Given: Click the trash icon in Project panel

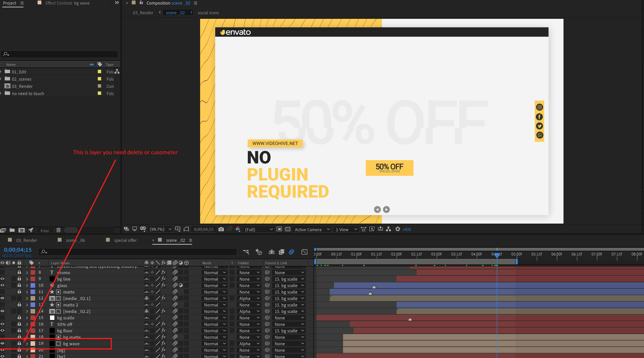Looking at the screenshot, I should 58,230.
